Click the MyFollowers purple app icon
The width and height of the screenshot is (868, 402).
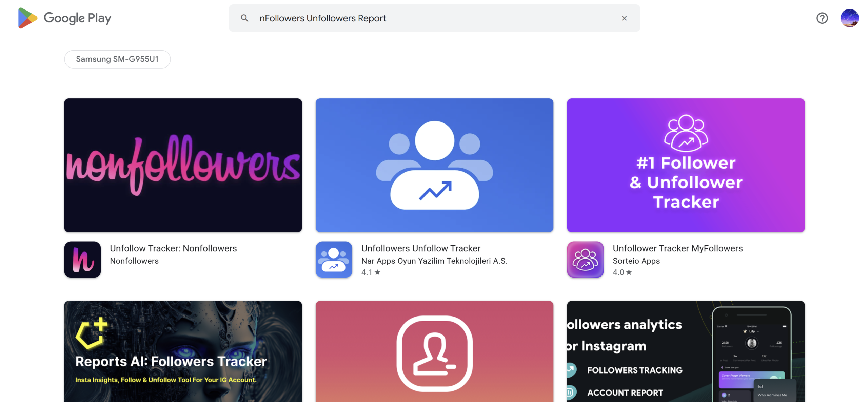pos(585,260)
